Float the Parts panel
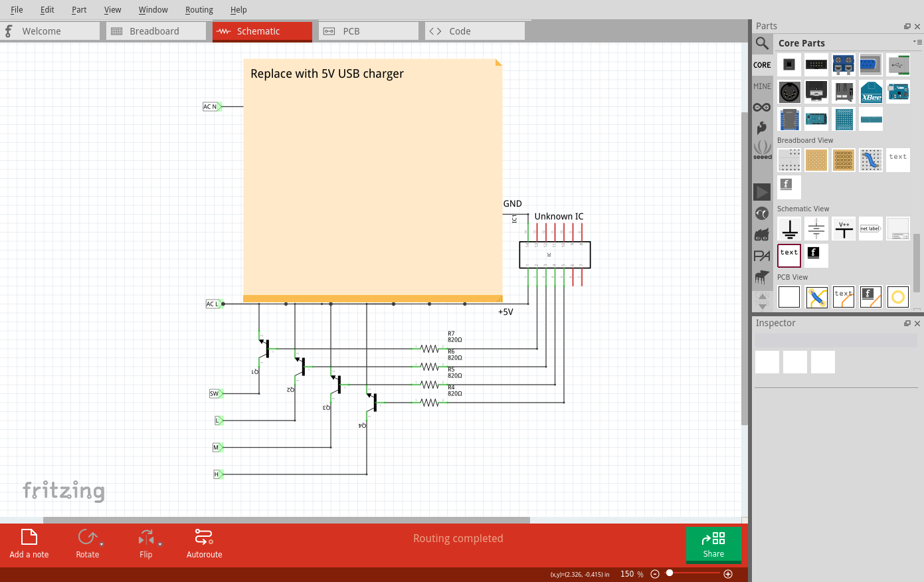924x582 pixels. coord(907,27)
